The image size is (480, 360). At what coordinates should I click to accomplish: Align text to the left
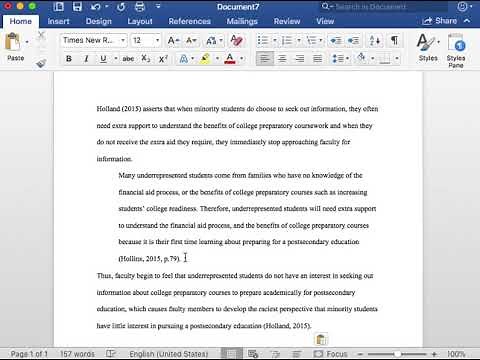pyautogui.click(x=265, y=59)
